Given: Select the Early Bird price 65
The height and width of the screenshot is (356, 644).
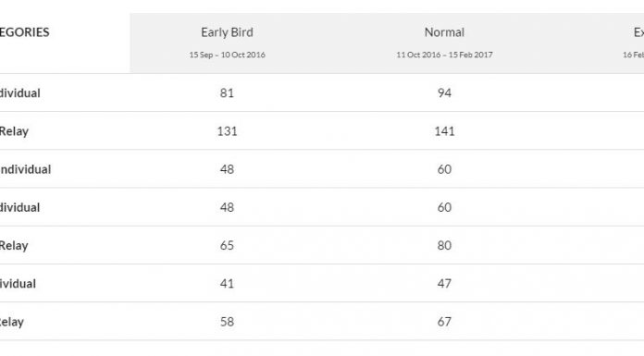Looking at the screenshot, I should [227, 245].
